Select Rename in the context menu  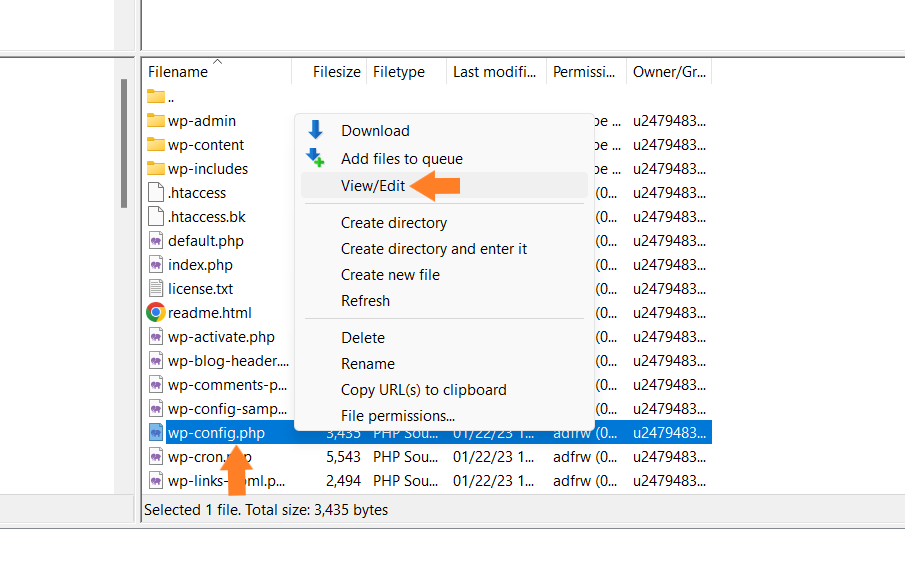(444, 364)
